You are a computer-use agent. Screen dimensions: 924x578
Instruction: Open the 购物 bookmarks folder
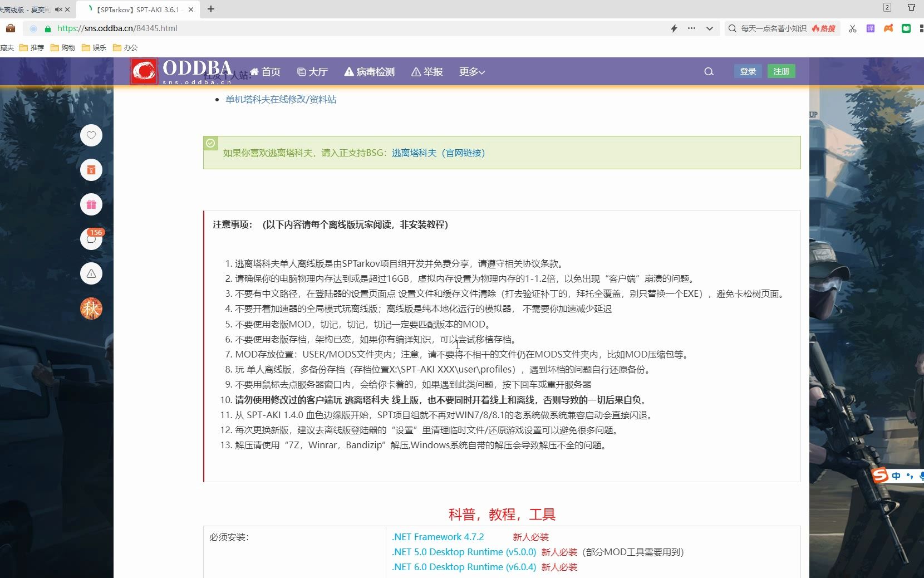(x=63, y=48)
